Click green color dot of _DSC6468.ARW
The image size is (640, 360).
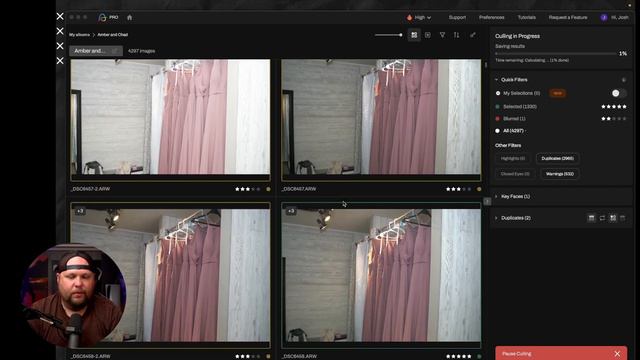(479, 356)
